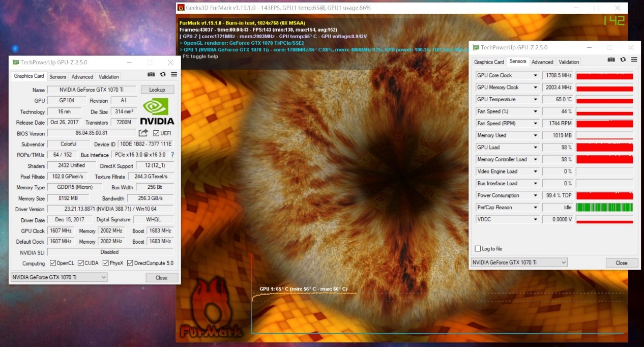This screenshot has width=644, height=347.
Task: Open the GPU Core Clock sensor dropdown
Action: [x=535, y=75]
